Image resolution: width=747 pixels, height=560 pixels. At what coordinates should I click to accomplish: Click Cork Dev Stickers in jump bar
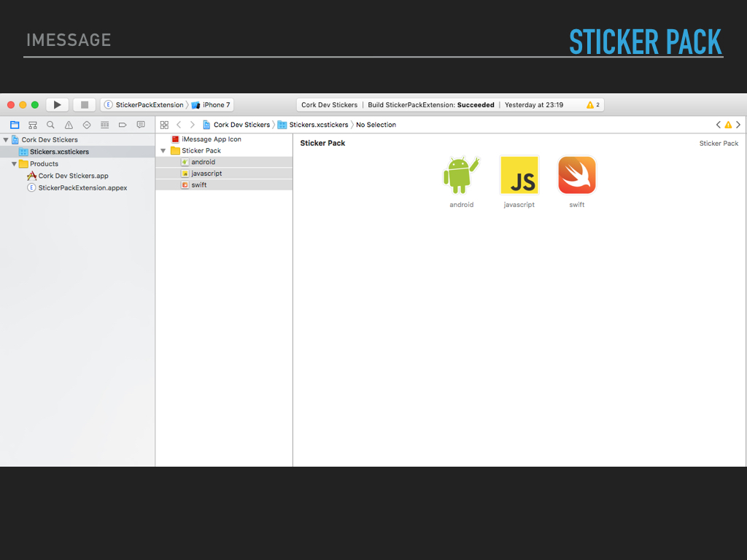236,125
